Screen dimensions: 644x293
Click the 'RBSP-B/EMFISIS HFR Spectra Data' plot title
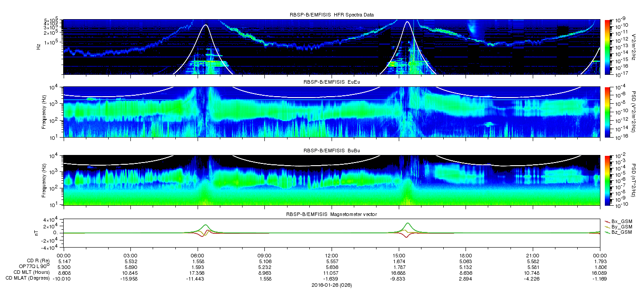(x=332, y=15)
